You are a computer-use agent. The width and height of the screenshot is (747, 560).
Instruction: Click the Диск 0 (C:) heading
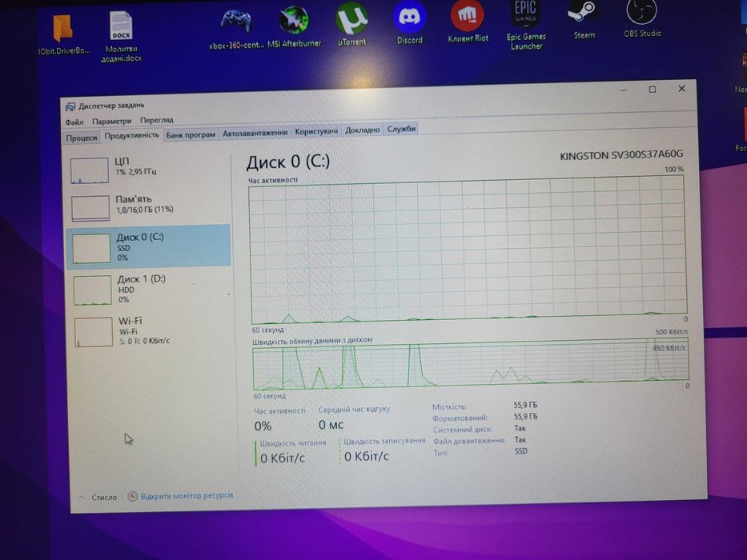[x=288, y=162]
